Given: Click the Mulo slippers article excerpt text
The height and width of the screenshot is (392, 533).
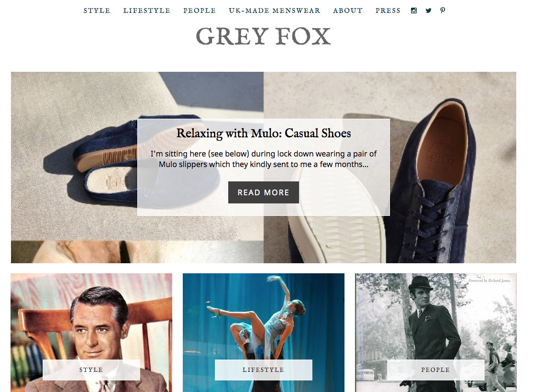Looking at the screenshot, I should click(264, 159).
